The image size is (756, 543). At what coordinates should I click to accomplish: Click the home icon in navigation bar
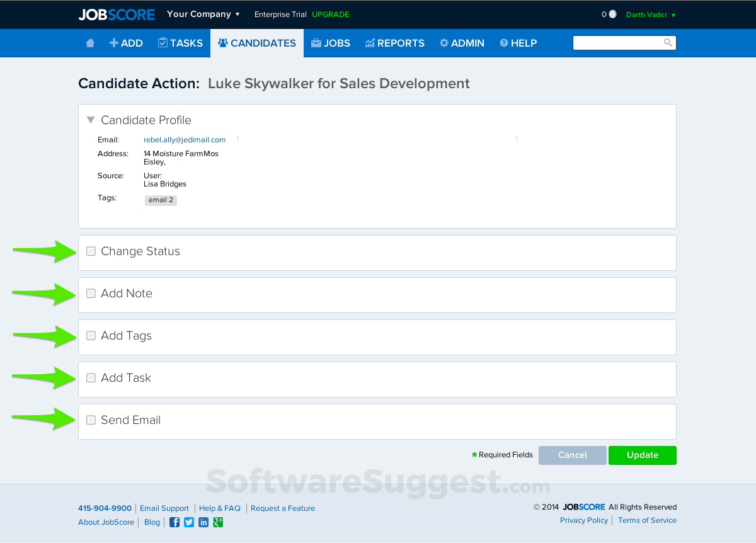89,43
